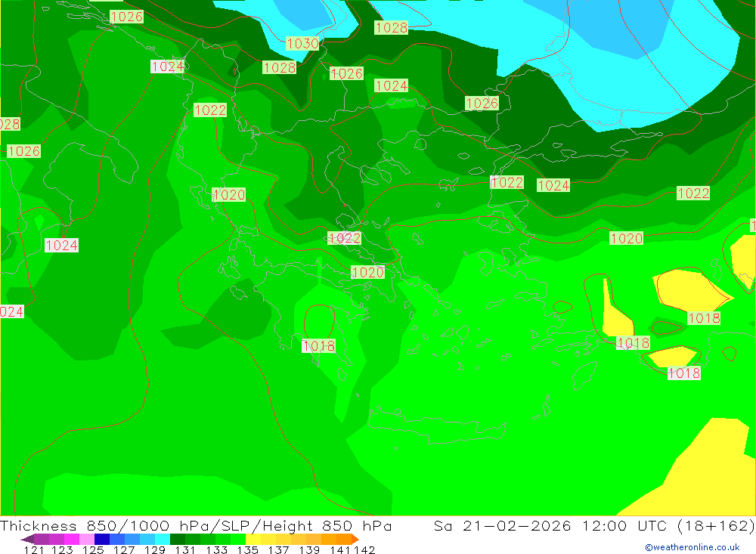This screenshot has width=756, height=554.
Task: Click legend value 142
Action: tap(364, 549)
